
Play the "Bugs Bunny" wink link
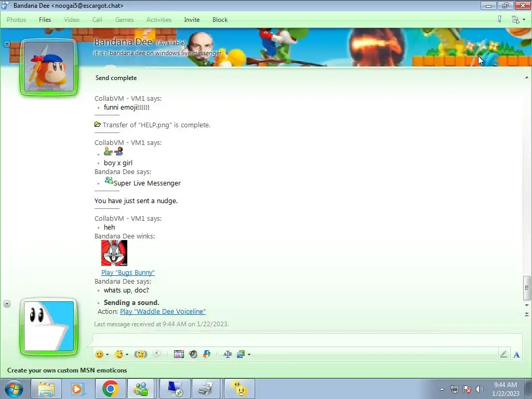[128, 272]
